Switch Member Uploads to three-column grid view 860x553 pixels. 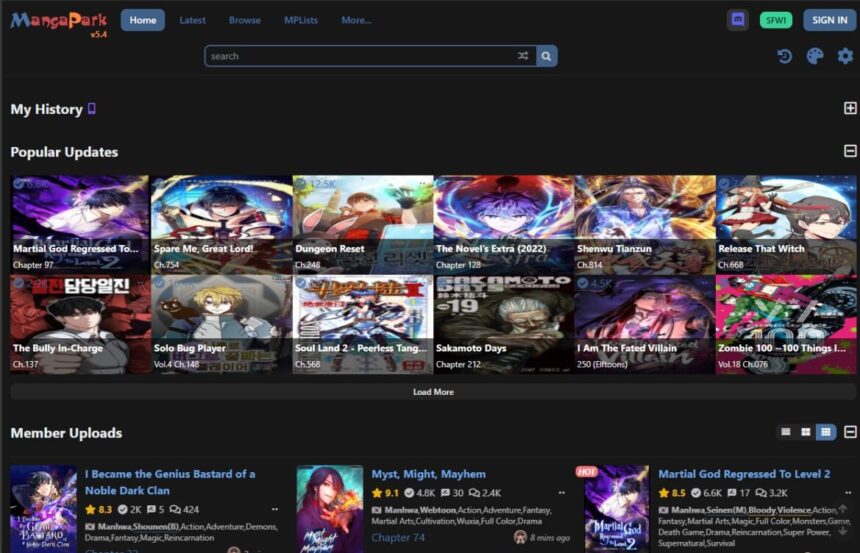point(825,432)
